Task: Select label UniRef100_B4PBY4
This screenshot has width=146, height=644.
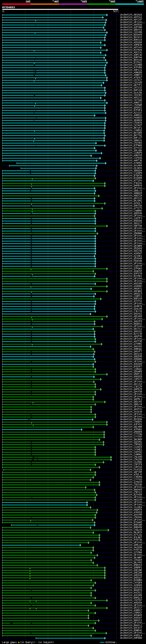Action: point(131,186)
